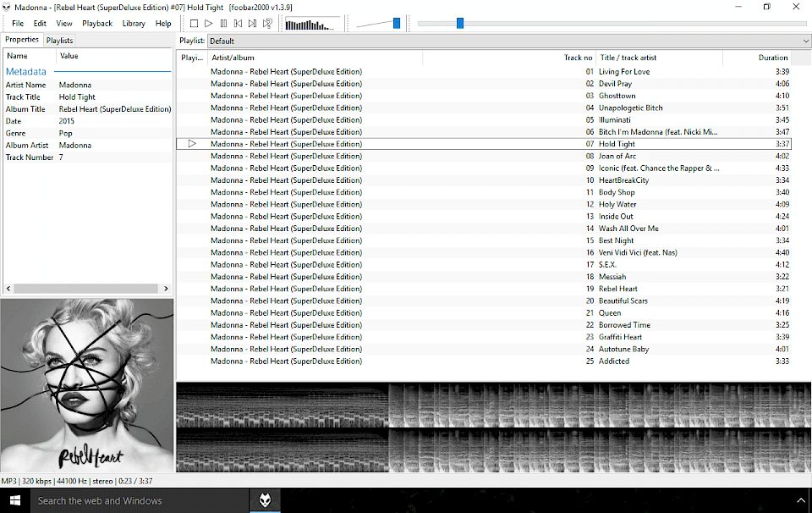Select the track Holy Water

(x=484, y=204)
